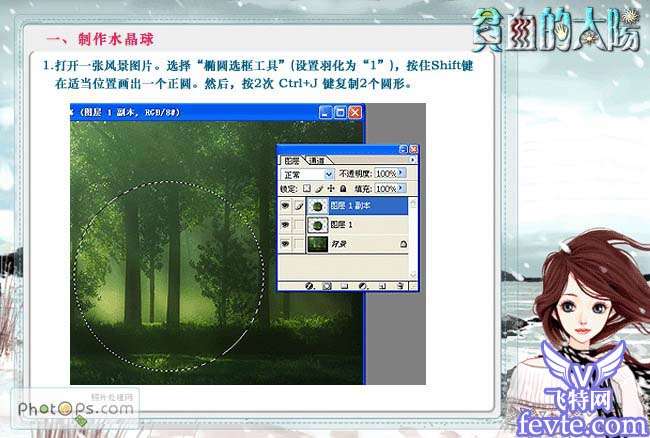Select the 图层 1 layer name

341,225
